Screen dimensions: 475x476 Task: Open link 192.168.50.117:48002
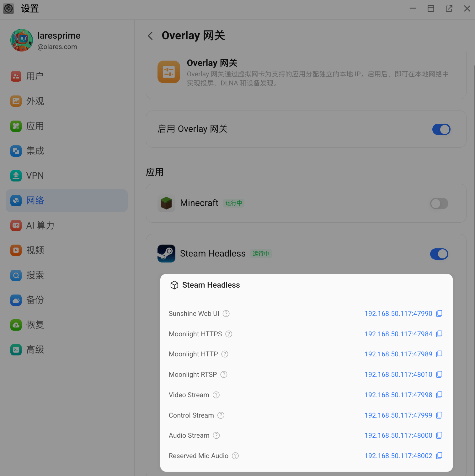pos(398,456)
